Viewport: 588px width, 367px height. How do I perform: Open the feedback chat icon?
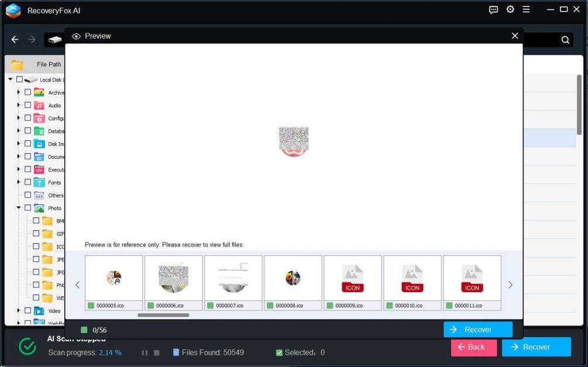pyautogui.click(x=493, y=10)
